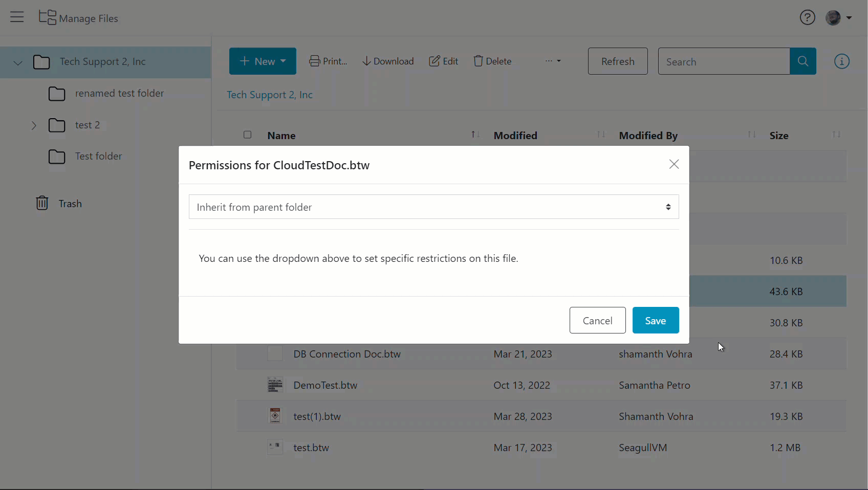Click the 10.6 KB size cell

[x=786, y=260]
